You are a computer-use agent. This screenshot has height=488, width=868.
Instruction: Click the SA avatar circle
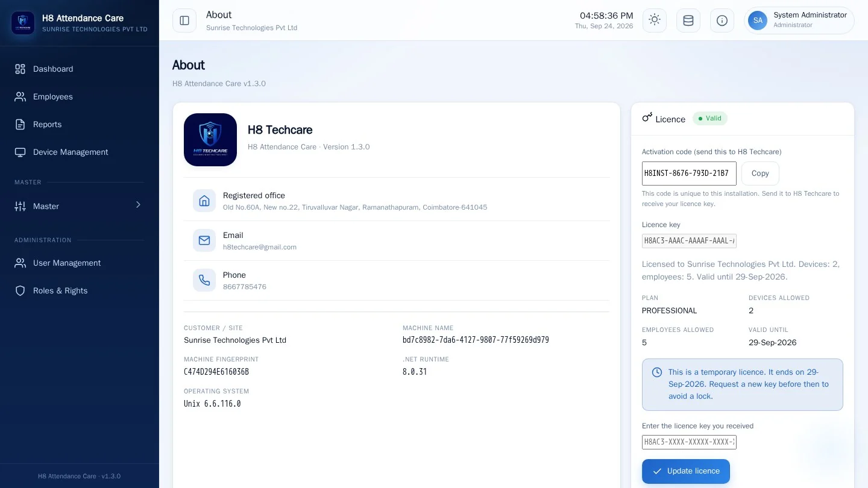coord(758,20)
